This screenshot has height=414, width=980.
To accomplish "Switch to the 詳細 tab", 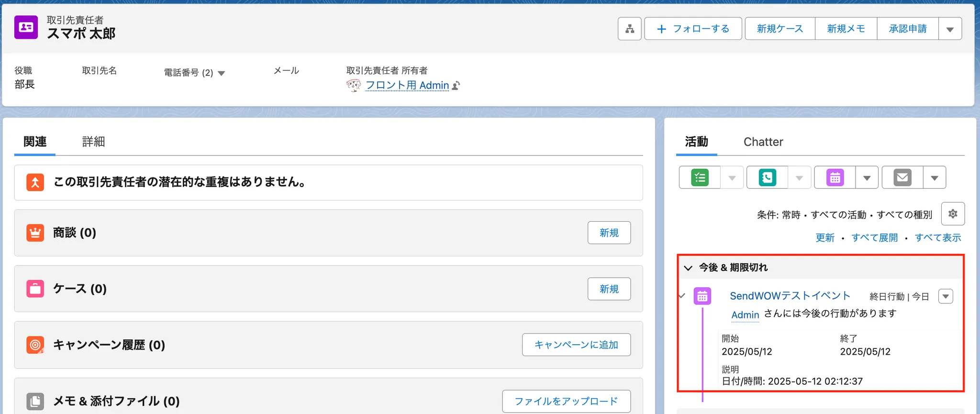I will point(93,142).
